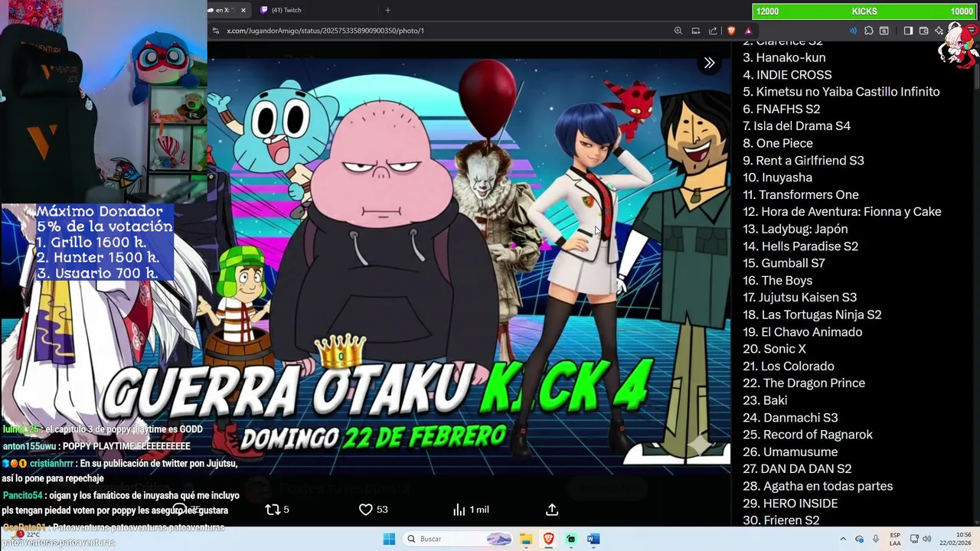The height and width of the screenshot is (551, 980).
Task: Open Brave browser taskbar icon
Action: [x=548, y=539]
